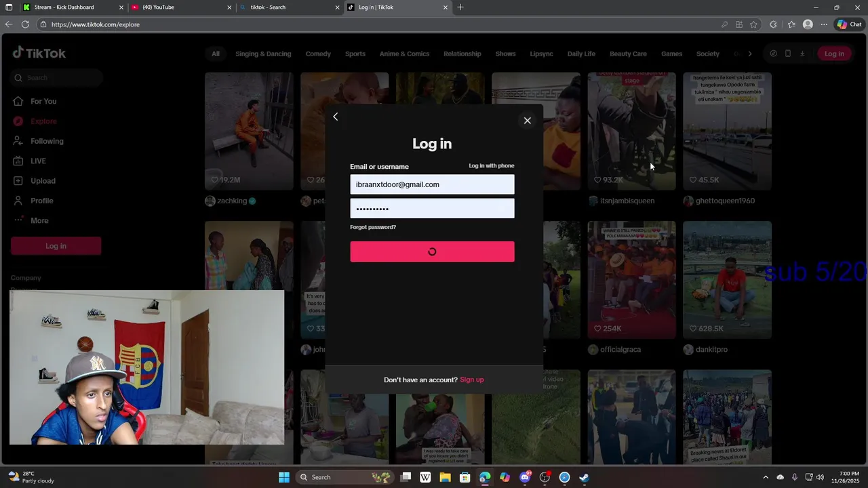Image resolution: width=868 pixels, height=488 pixels.
Task: Switch to the (40) YouTube tab
Action: [x=181, y=7]
